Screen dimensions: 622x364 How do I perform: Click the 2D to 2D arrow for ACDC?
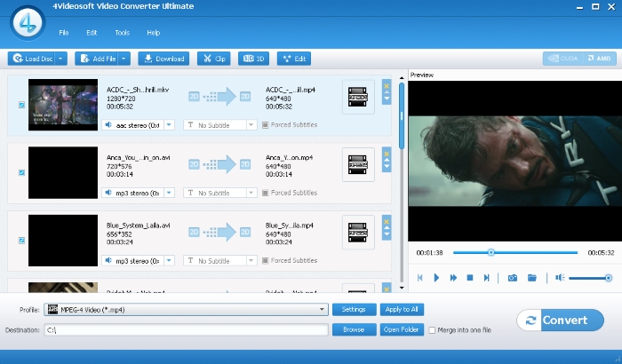219,97
